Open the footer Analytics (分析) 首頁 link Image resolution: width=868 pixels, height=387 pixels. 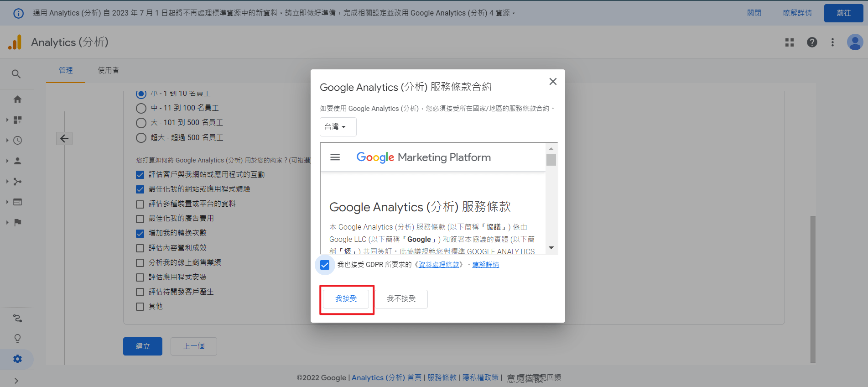pyautogui.click(x=387, y=377)
